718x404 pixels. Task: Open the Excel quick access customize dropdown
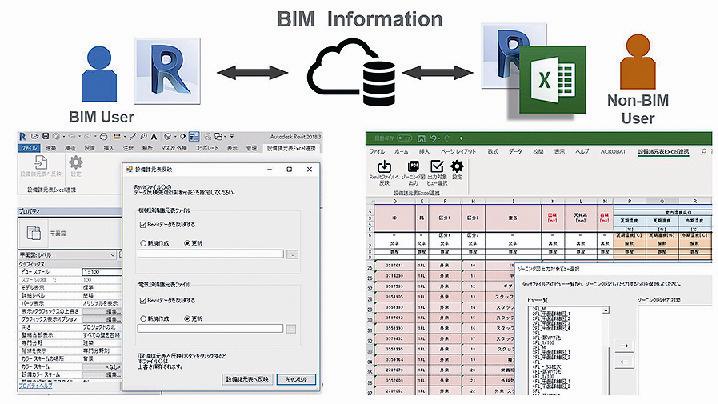461,138
